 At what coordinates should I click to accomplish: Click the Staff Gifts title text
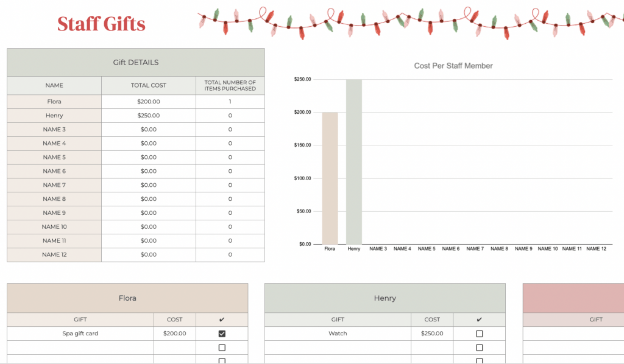(101, 24)
